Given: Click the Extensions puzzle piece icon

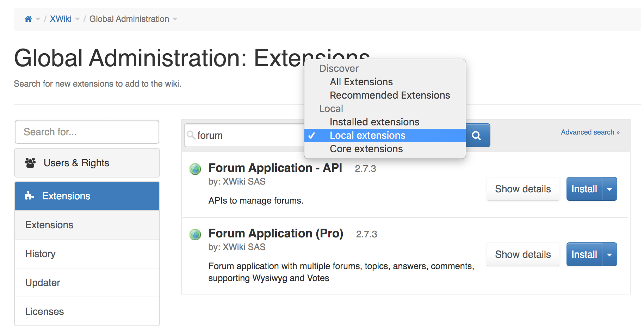Looking at the screenshot, I should (29, 196).
